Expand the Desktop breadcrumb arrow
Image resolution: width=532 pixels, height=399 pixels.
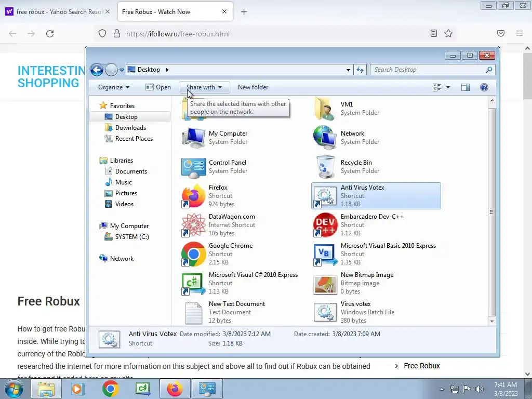[167, 70]
